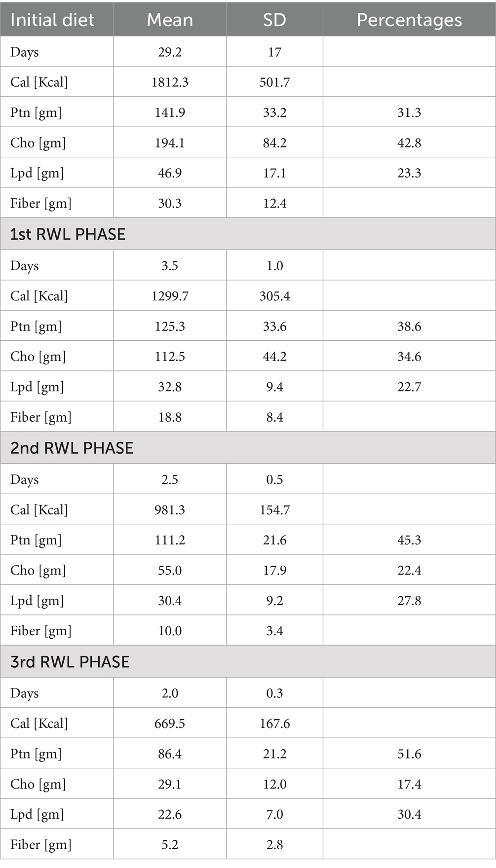This screenshot has height=868, width=496.
Task: Click the SD column header
Action: coord(274,20)
